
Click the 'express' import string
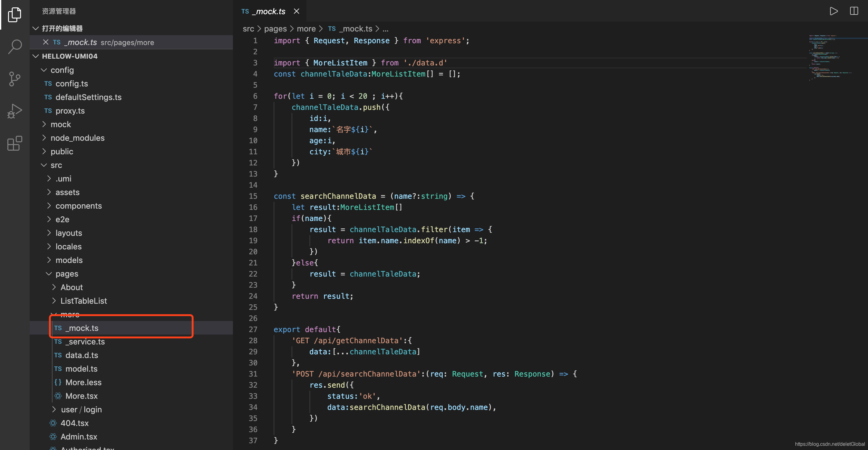point(445,40)
